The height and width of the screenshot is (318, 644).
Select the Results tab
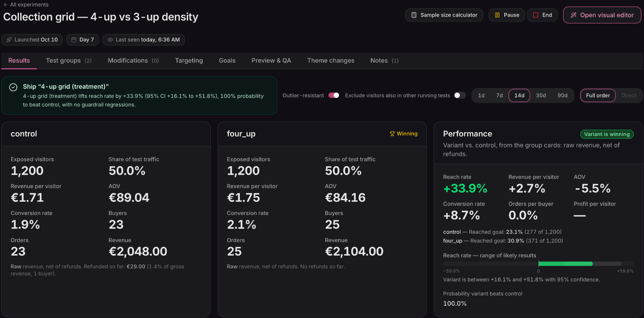point(19,60)
